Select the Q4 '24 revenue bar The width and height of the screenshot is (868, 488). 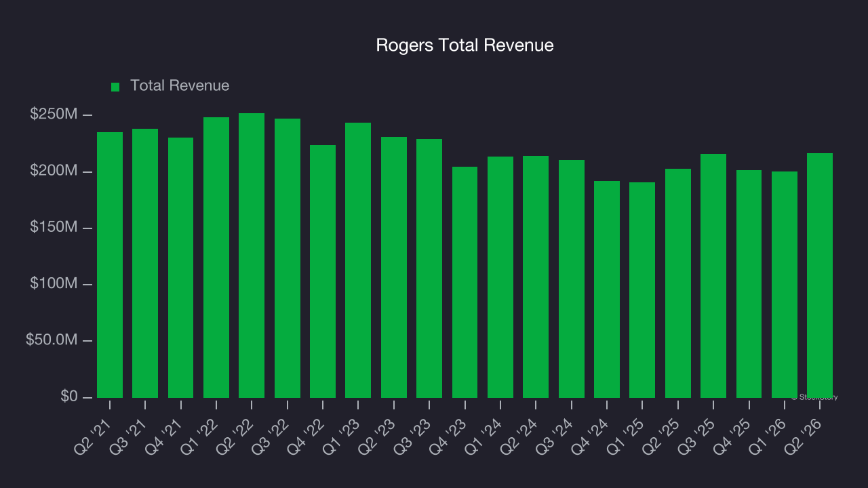(607, 289)
